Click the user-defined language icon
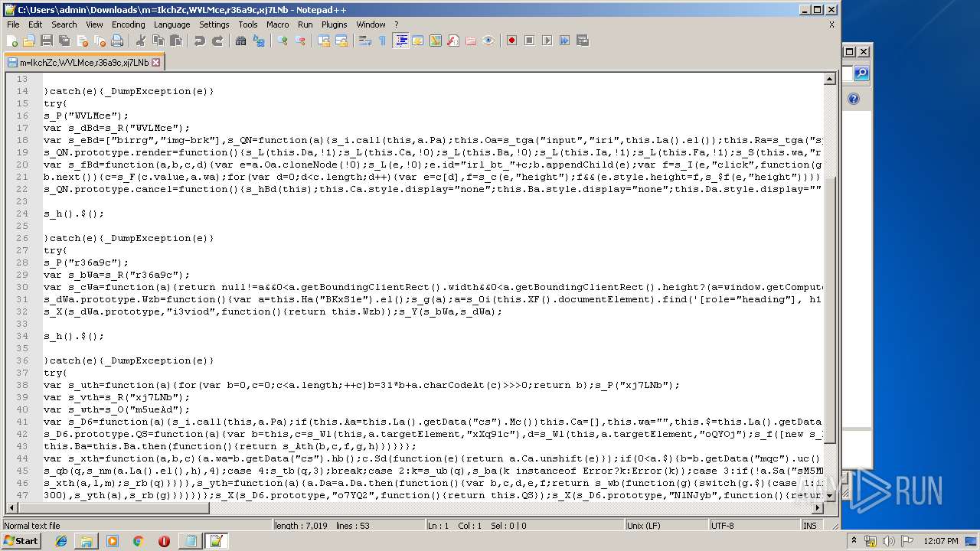 pos(417,41)
